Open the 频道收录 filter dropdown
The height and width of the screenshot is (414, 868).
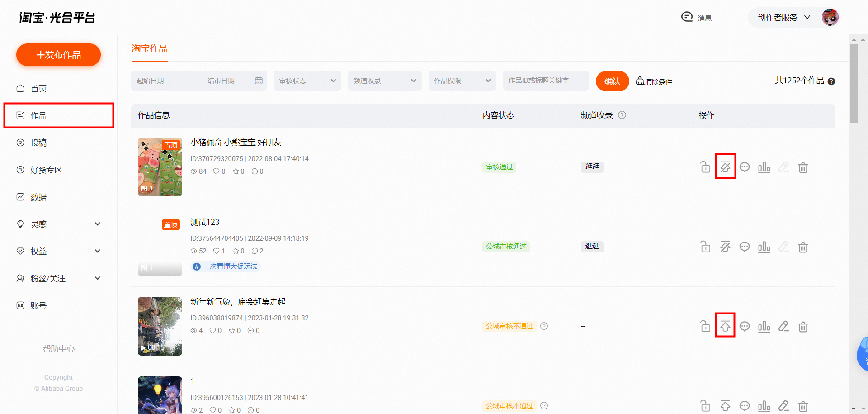pos(385,81)
